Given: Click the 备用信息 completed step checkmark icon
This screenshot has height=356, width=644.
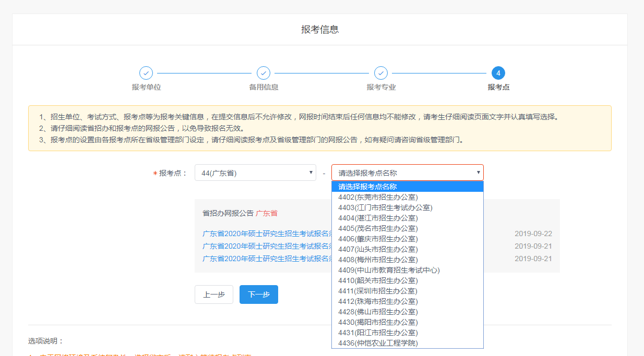Looking at the screenshot, I should (x=264, y=73).
